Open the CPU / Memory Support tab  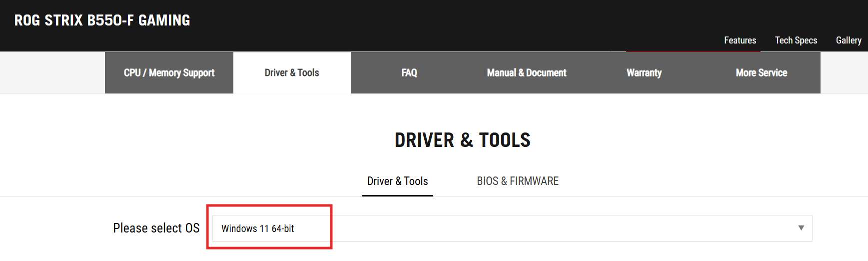point(169,72)
